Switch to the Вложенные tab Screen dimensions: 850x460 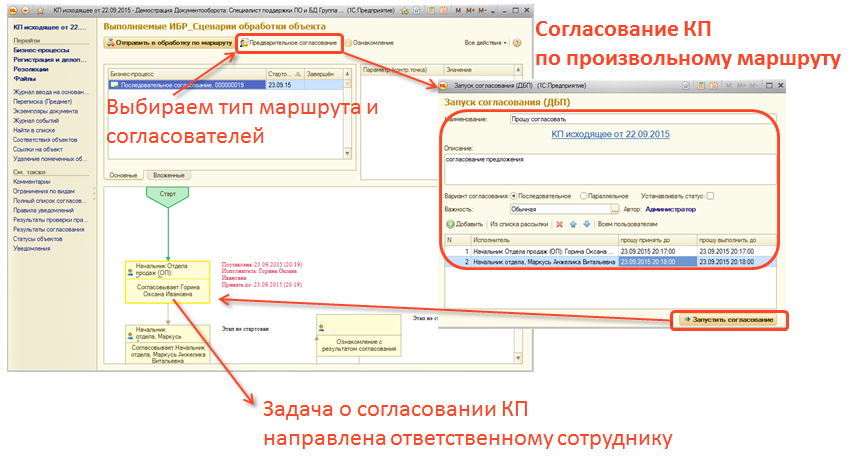click(171, 174)
